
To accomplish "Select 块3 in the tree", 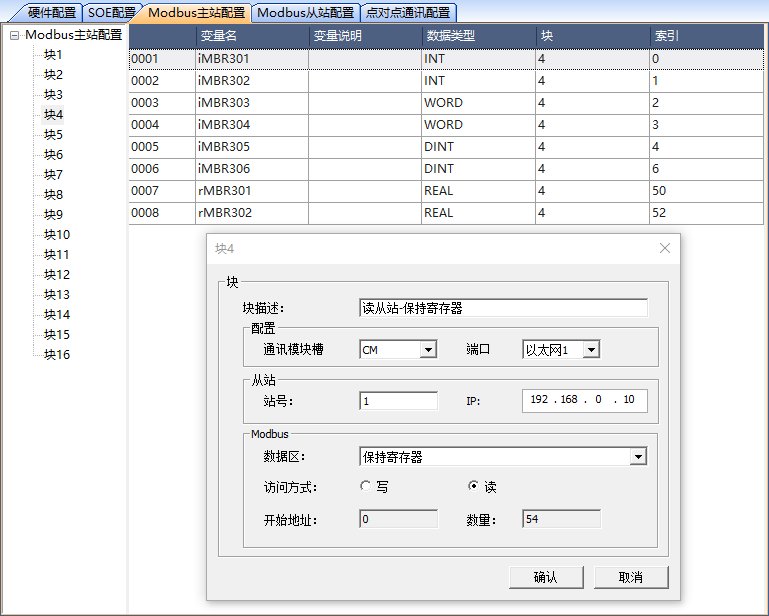I will point(53,95).
